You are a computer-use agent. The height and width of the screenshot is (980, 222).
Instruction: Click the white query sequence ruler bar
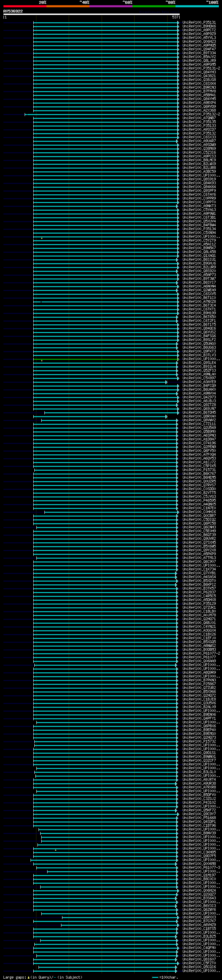click(x=92, y=15)
